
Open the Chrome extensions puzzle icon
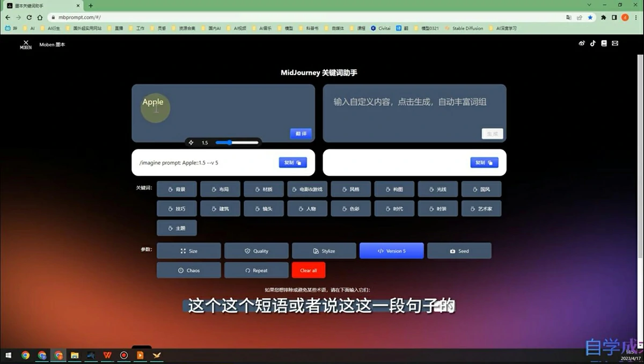click(604, 17)
